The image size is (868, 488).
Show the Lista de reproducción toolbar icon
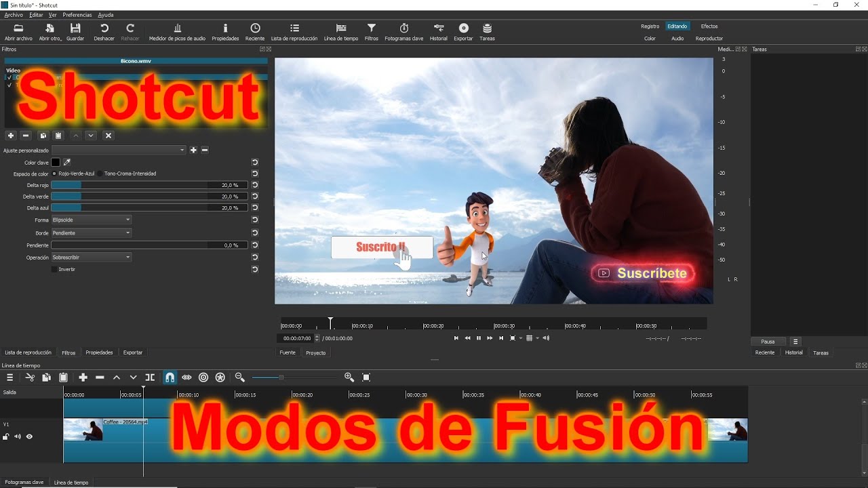pyautogui.click(x=294, y=32)
